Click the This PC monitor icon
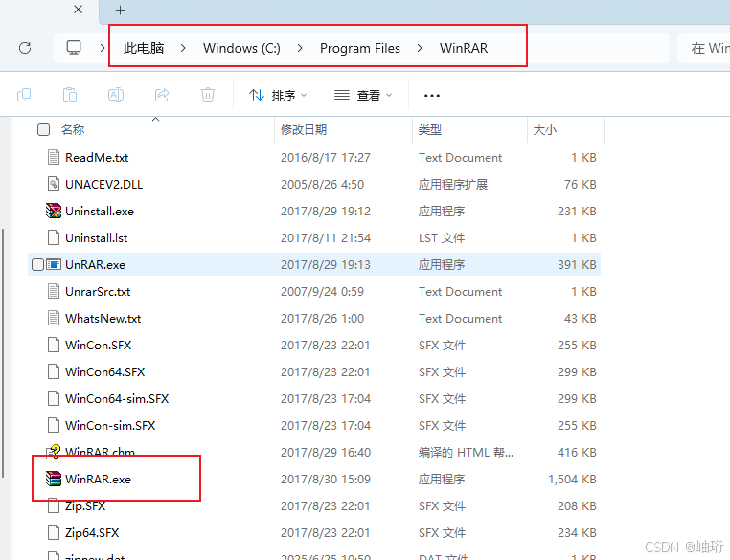Viewport: 730px width, 560px height. pos(74,48)
